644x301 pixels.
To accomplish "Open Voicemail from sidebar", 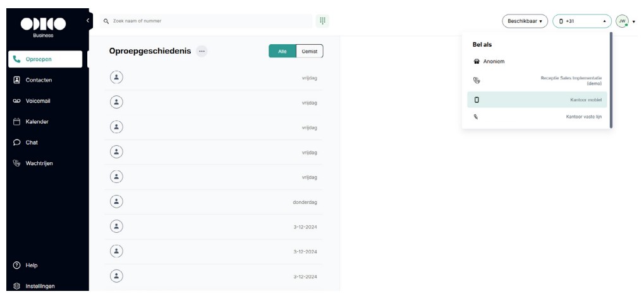I will [x=45, y=101].
